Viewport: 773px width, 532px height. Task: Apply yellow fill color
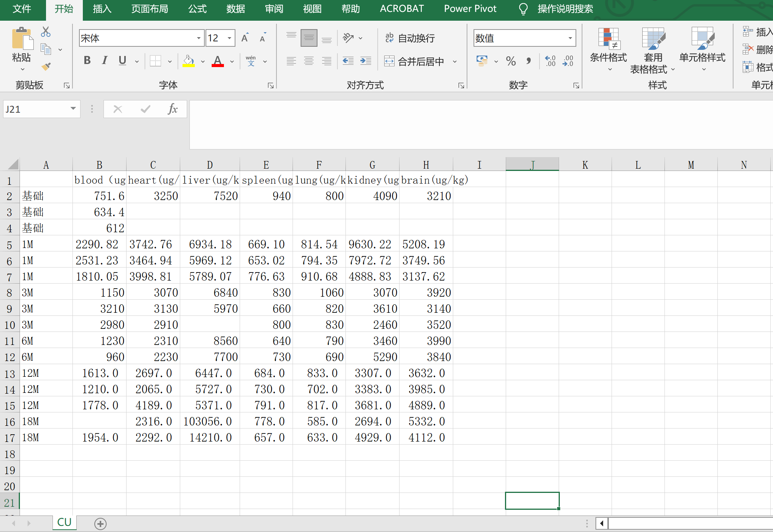[x=188, y=61]
